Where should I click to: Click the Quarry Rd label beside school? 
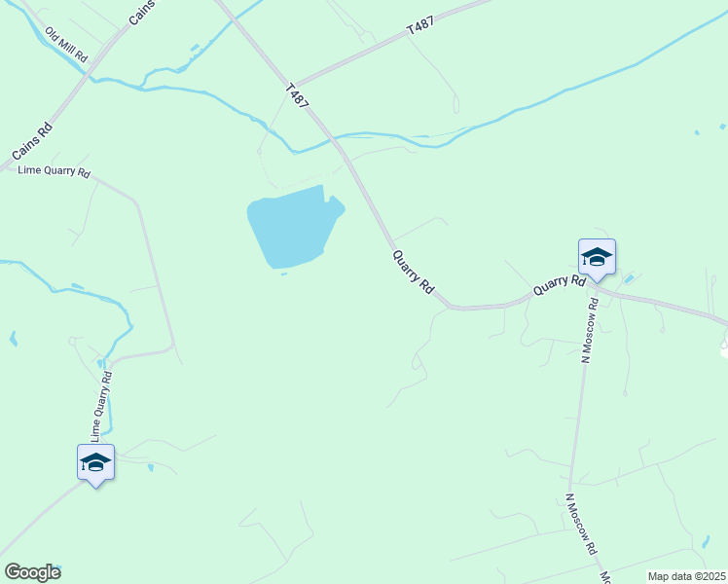click(x=559, y=284)
